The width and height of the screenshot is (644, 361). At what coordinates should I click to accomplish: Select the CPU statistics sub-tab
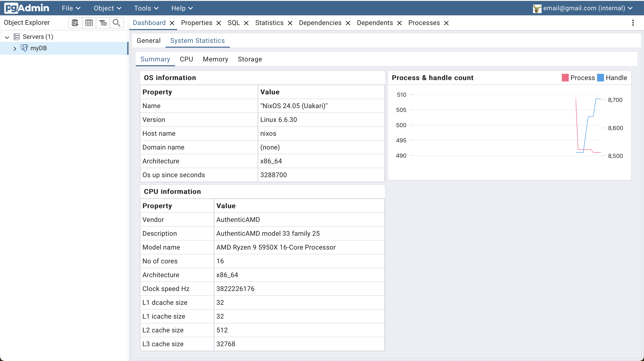click(186, 59)
